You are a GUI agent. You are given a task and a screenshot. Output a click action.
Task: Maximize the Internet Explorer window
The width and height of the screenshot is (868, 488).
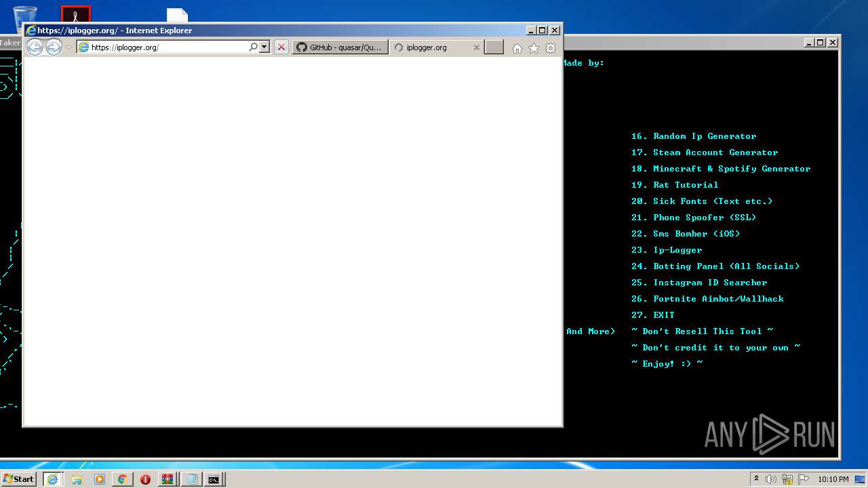tap(542, 30)
